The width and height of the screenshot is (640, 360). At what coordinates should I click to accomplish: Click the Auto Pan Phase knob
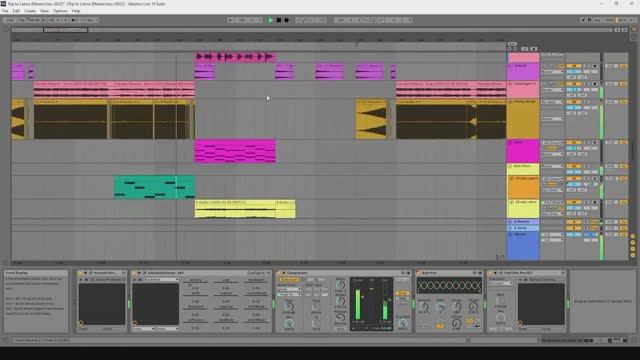(x=457, y=307)
